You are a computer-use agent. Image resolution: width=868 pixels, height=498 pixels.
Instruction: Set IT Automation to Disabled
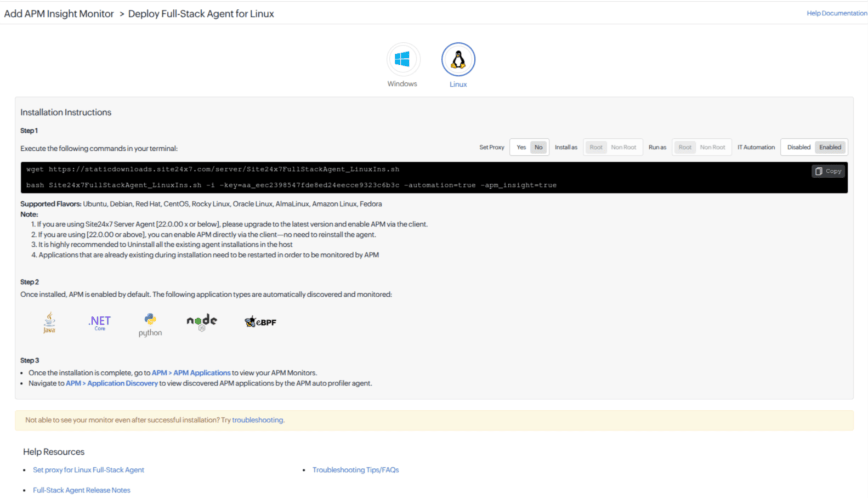(799, 147)
